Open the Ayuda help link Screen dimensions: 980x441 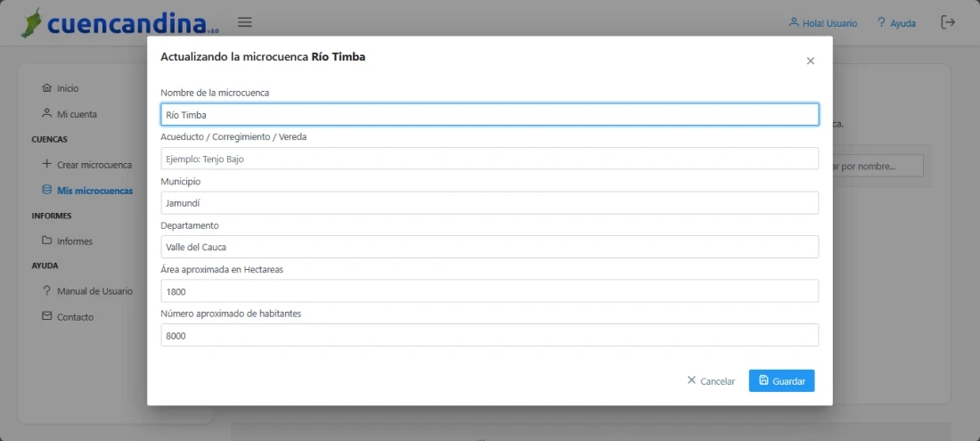coord(896,23)
